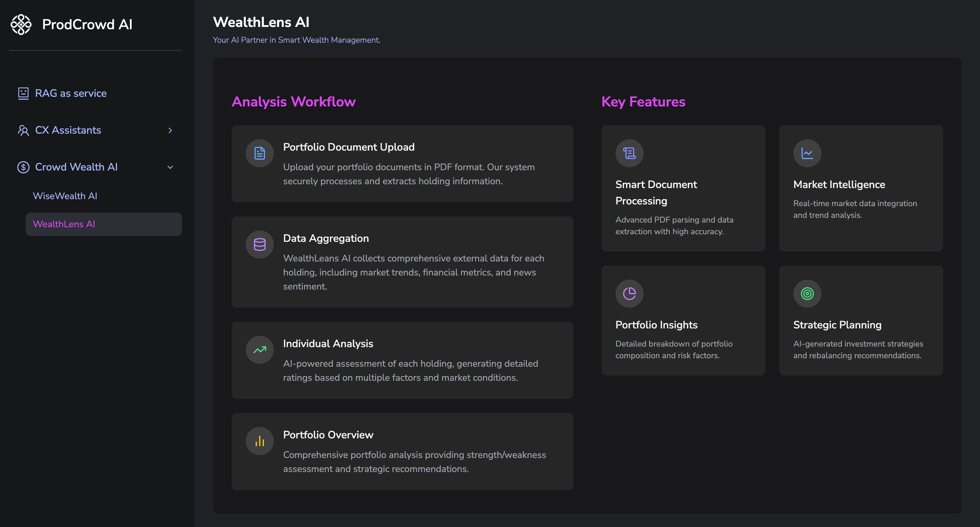
Task: Click the Crowd Wealth AI dollar icon
Action: (x=23, y=167)
